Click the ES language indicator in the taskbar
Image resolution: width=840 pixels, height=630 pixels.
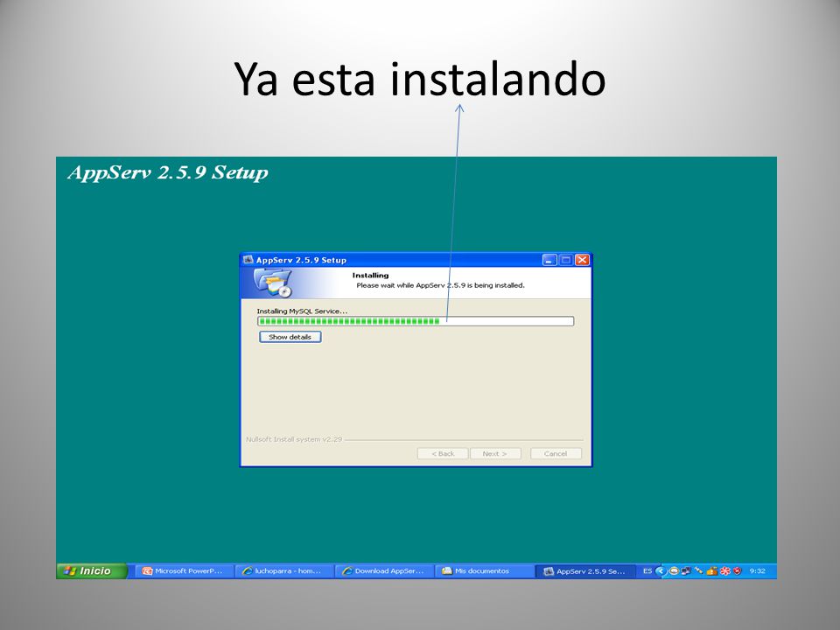(x=647, y=571)
